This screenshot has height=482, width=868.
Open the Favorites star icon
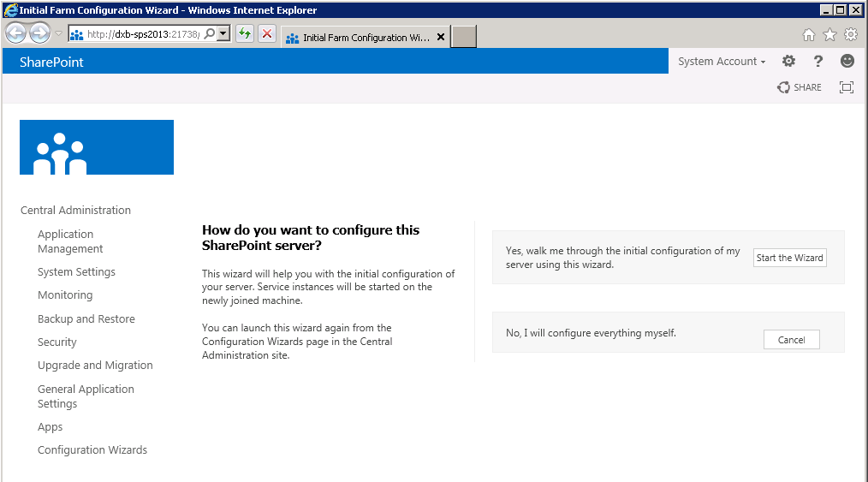click(829, 35)
